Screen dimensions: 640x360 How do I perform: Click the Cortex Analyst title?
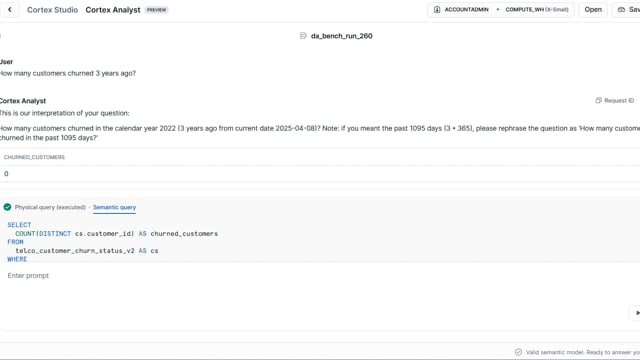click(x=113, y=10)
